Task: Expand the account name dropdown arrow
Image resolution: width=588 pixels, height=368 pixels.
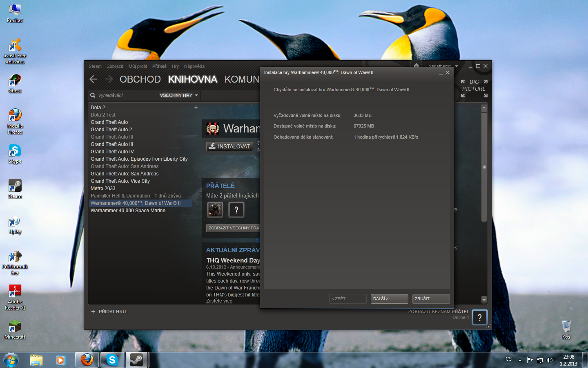Action: click(456, 66)
